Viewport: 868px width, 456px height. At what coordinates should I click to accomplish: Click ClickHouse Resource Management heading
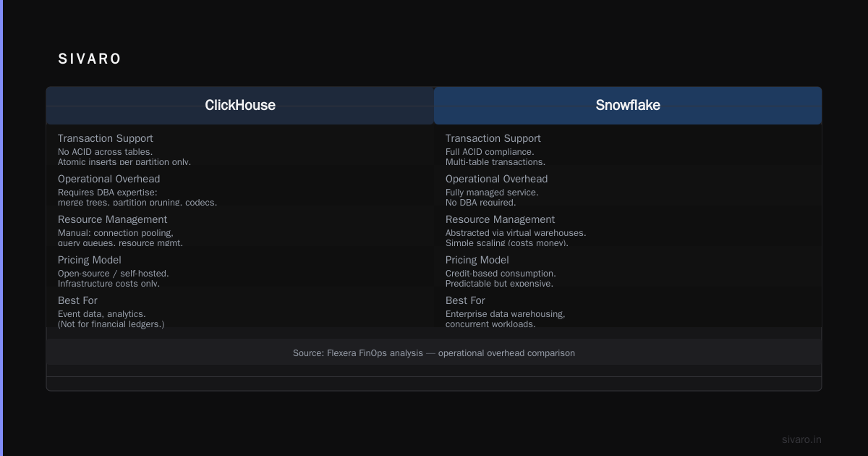pyautogui.click(x=113, y=219)
